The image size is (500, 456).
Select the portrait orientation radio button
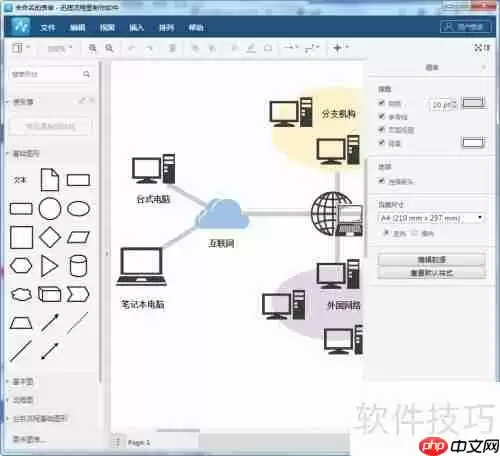[x=386, y=233]
